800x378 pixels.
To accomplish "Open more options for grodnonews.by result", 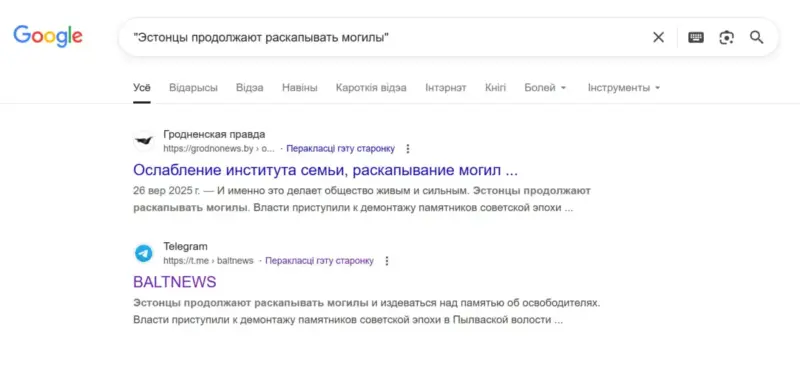I will coord(407,149).
